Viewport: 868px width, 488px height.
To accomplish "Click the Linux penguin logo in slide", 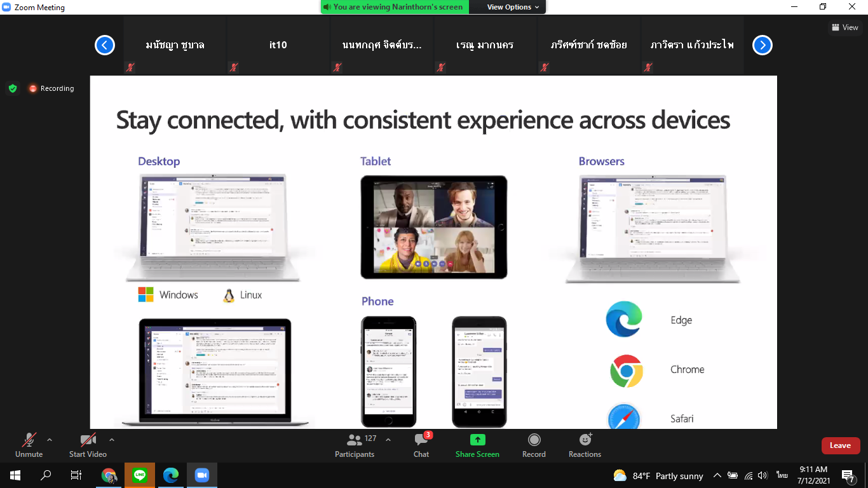I will 229,295.
